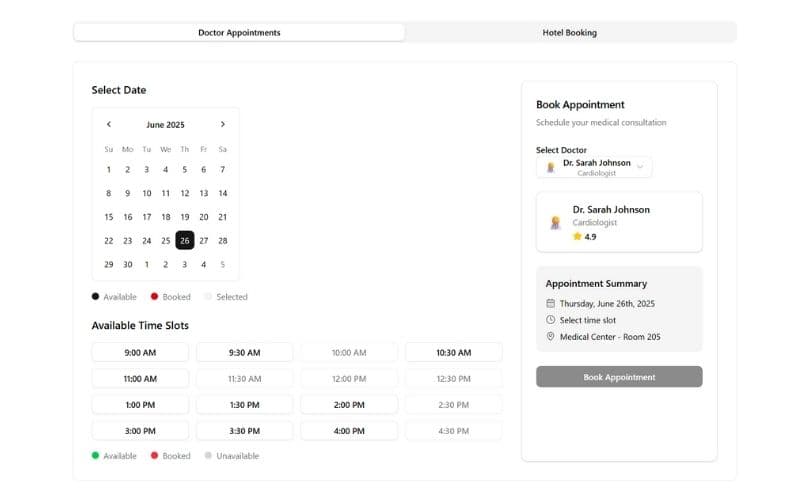This screenshot has width=800, height=500.
Task: Click the black Available legend dot under calendar
Action: pos(95,296)
